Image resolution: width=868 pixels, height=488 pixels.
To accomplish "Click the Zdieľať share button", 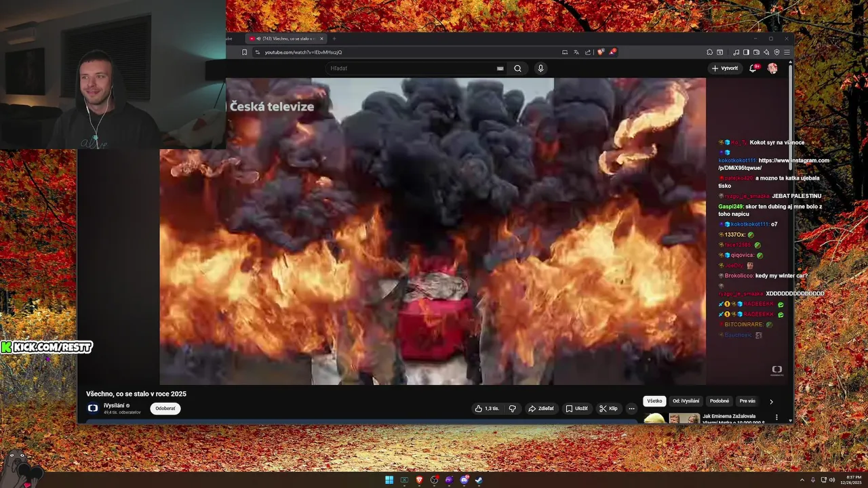I will click(x=541, y=409).
